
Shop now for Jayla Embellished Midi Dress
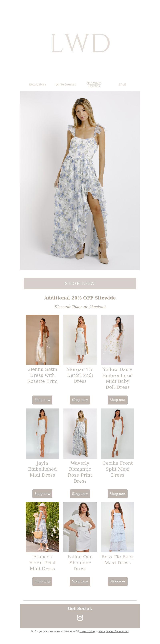point(42,494)
